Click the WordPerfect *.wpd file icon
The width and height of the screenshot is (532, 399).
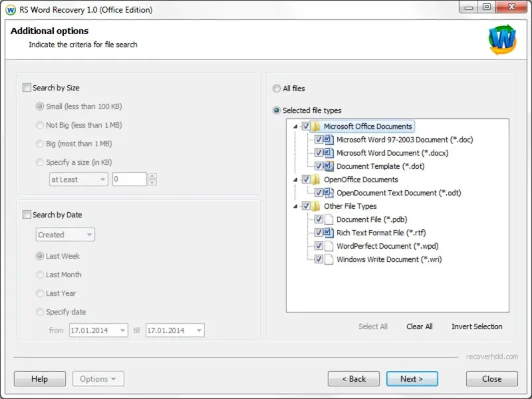pos(329,246)
